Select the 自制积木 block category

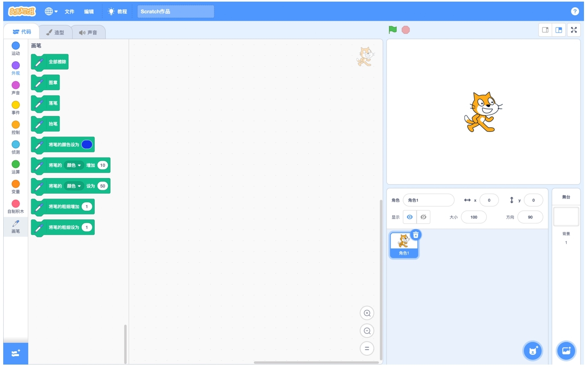tap(16, 206)
